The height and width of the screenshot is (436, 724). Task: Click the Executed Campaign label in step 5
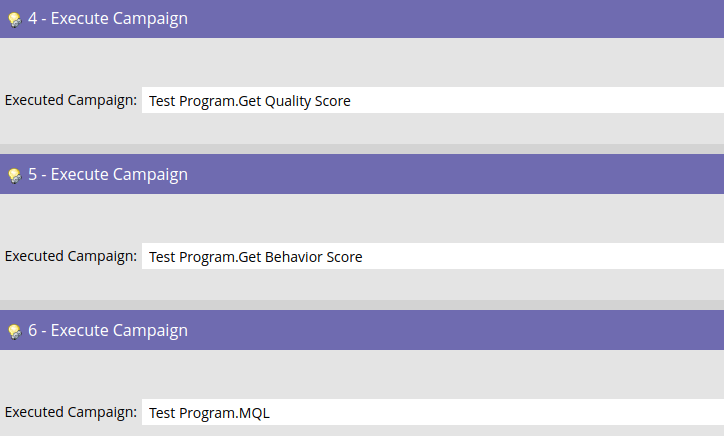71,256
